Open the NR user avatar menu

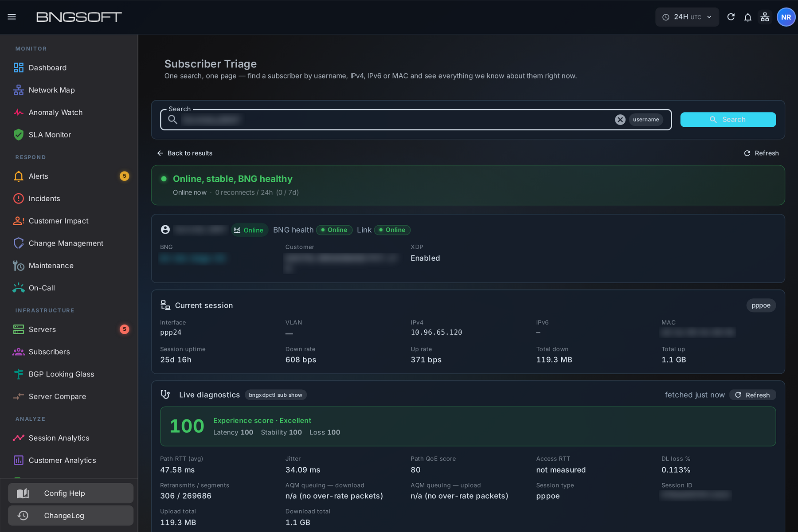786,17
